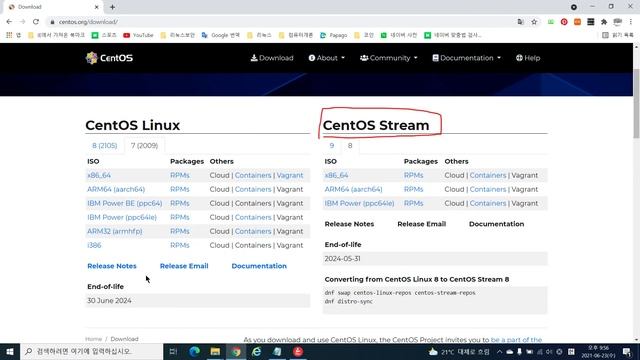This screenshot has height=360, width=640.
Task: Open RPMs in the CentOS Stream ARM64 row
Action: pyautogui.click(x=413, y=189)
